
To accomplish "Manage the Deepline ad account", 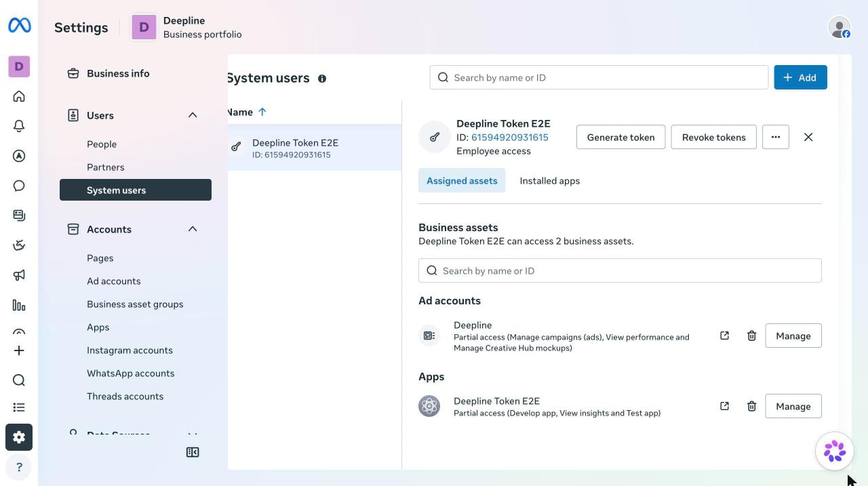I will tap(793, 336).
